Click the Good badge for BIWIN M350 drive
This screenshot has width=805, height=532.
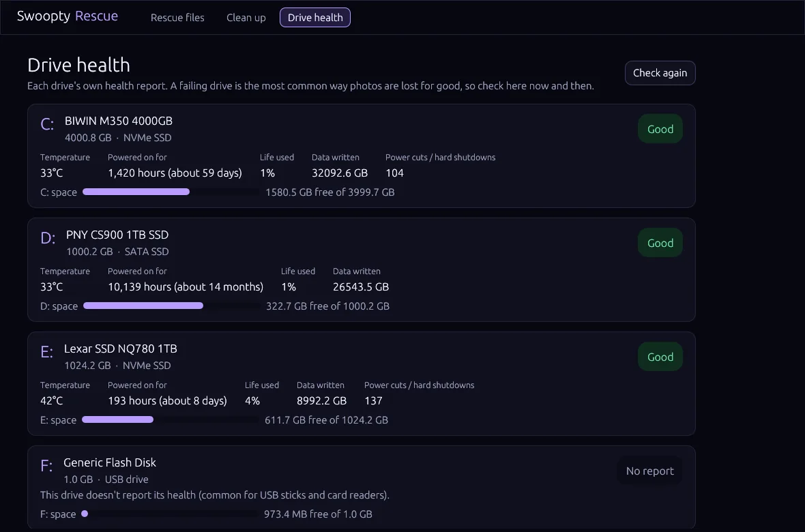[660, 129]
